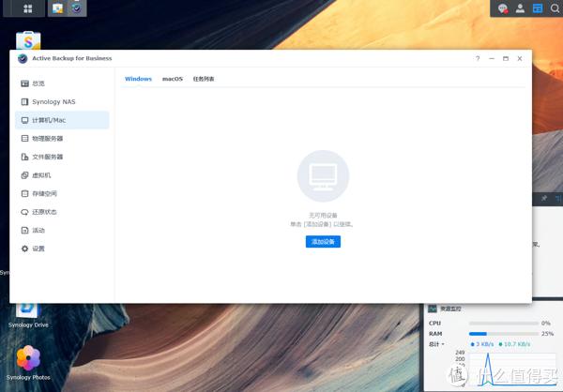Viewport: 563px width, 392px height.
Task: Open 虚拟机 in the sidebar
Action: tap(62, 175)
